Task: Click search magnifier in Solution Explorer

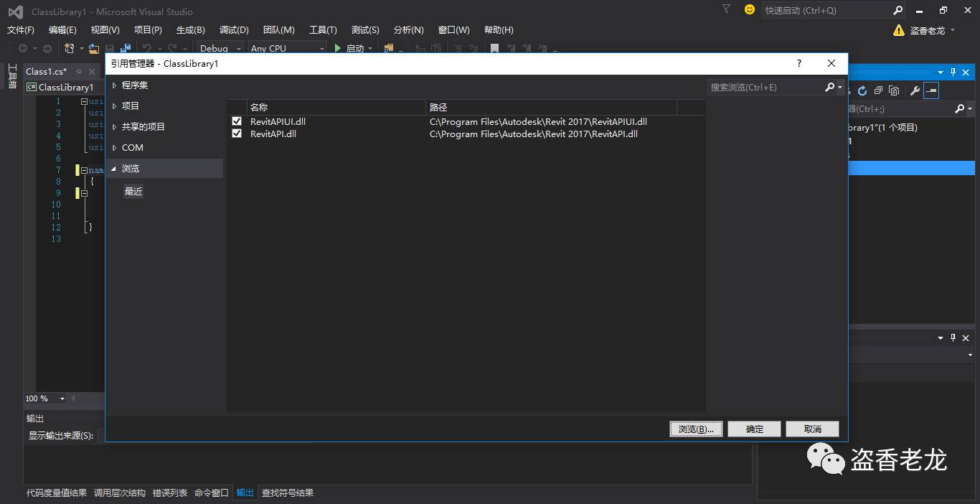Action: click(x=960, y=109)
